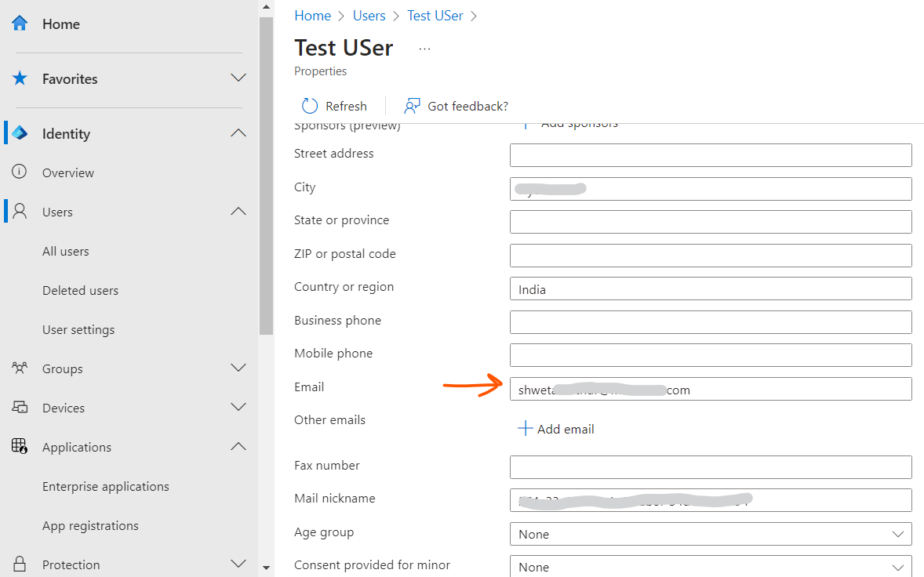
Task: Click the Home icon in the sidebar
Action: [x=20, y=24]
